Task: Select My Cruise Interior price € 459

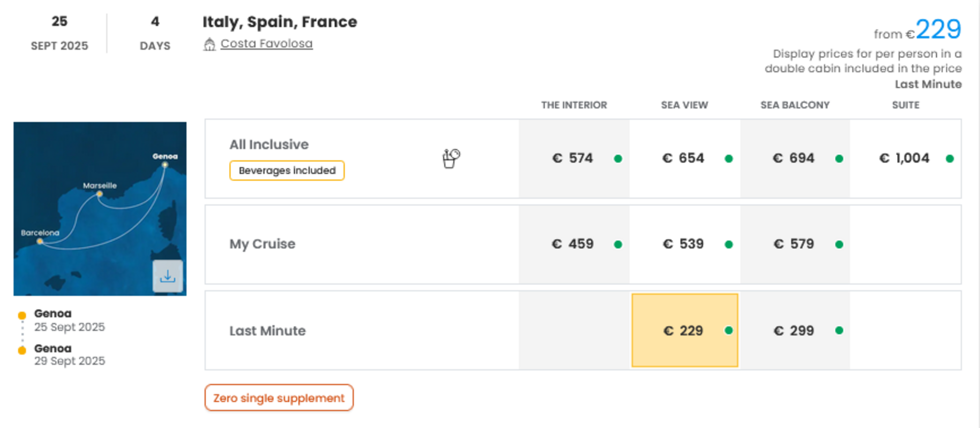Action: click(x=574, y=244)
